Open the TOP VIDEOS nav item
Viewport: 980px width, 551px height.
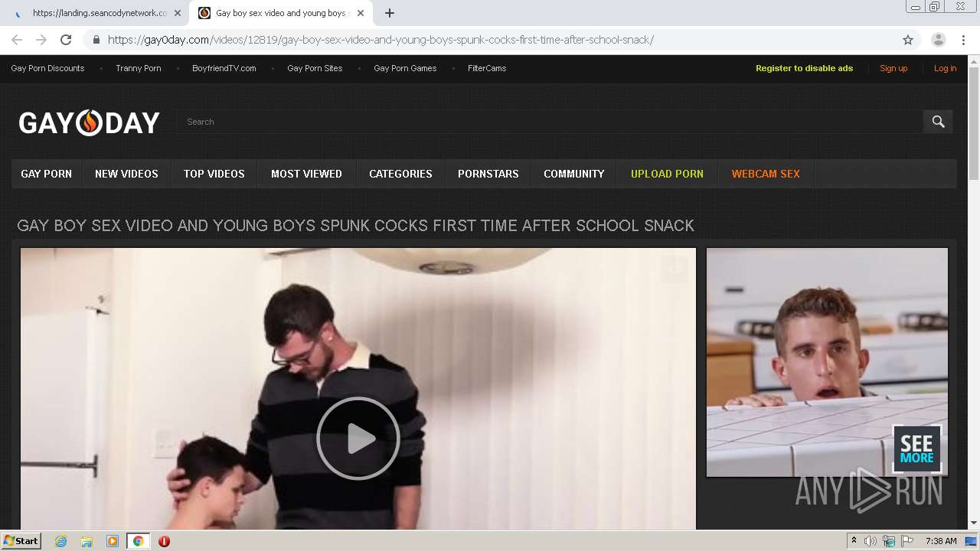coord(214,174)
